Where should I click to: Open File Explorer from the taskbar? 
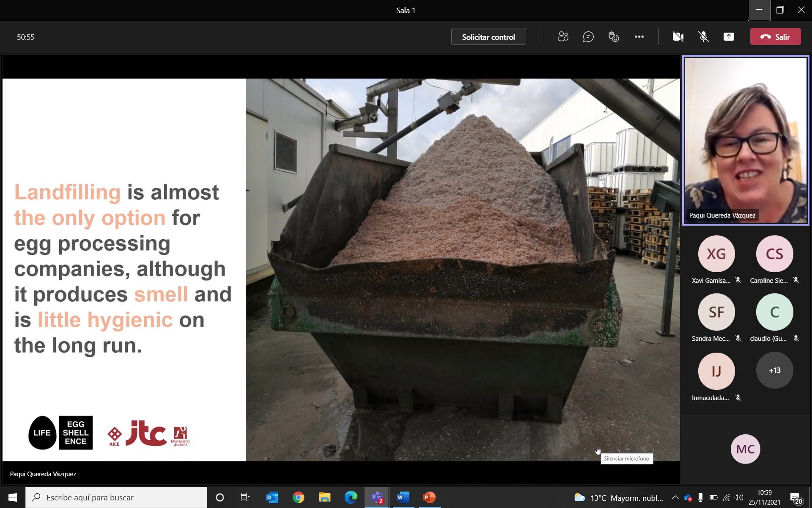(x=324, y=497)
